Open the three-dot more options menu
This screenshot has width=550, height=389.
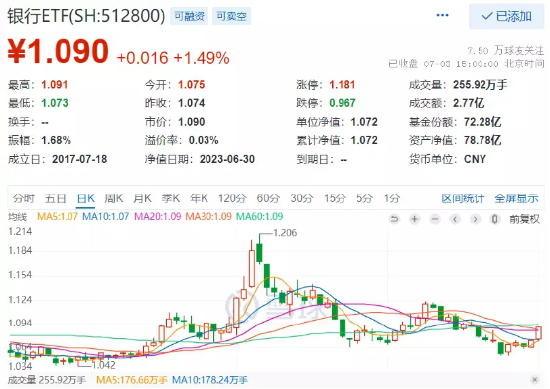[442, 15]
